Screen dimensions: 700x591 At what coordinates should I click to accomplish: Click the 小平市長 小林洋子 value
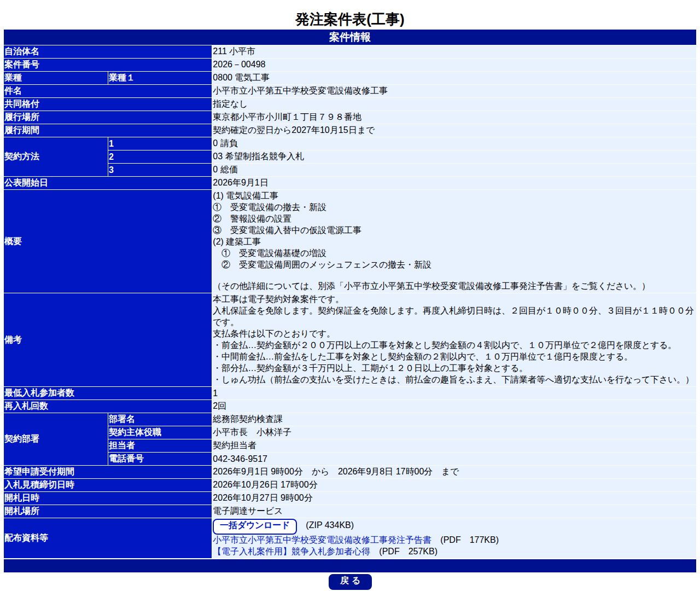tap(252, 432)
